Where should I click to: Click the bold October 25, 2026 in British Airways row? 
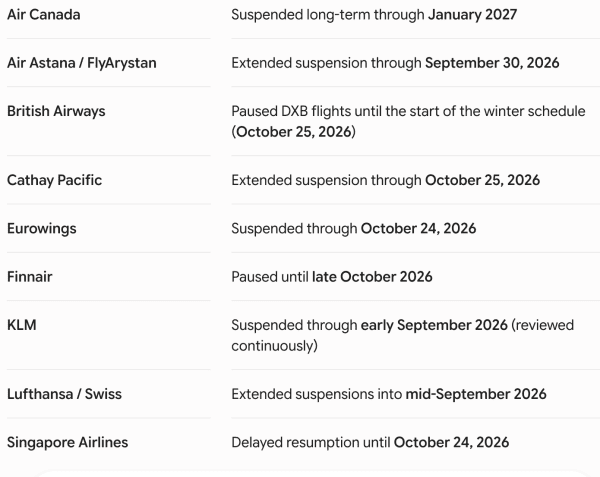click(293, 132)
